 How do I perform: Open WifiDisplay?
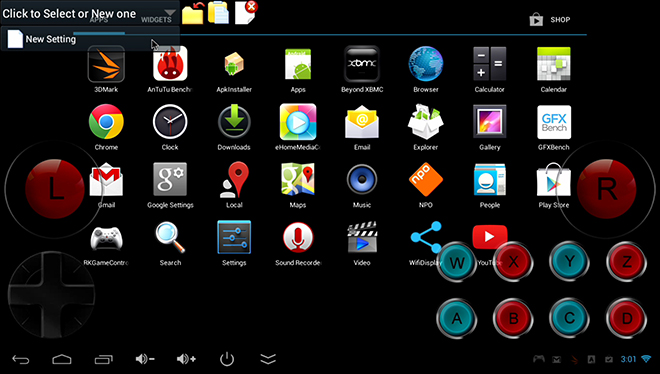pos(426,237)
